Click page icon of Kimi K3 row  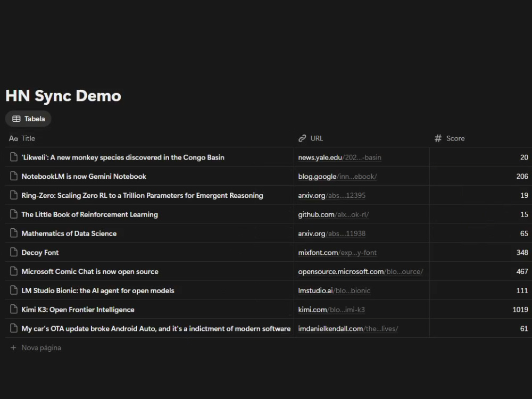tap(14, 309)
